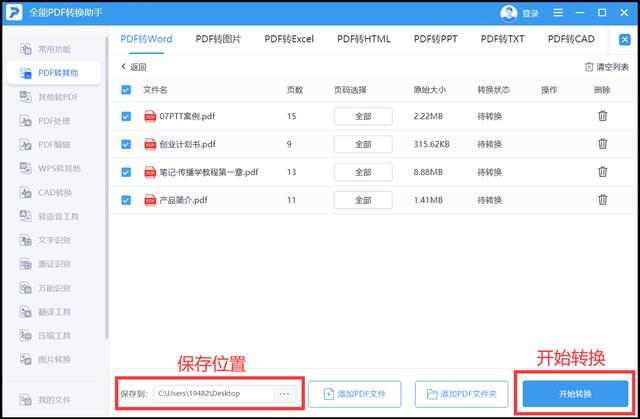Viewport: 640px width, 419px height.
Task: Open page selection 全部 for 07PTT案例.pdf
Action: tap(363, 116)
